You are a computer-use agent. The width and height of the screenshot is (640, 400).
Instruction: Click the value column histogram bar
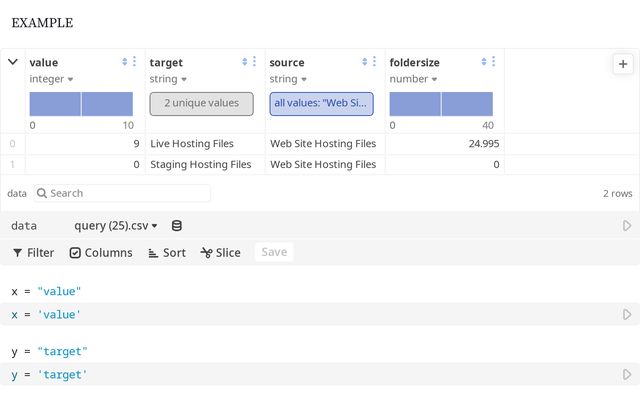[55, 103]
